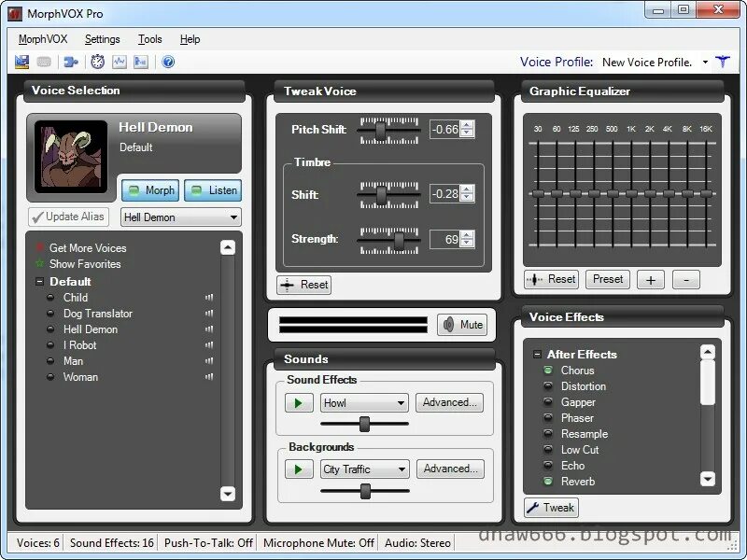
Task: Open the Settings menu
Action: (103, 39)
